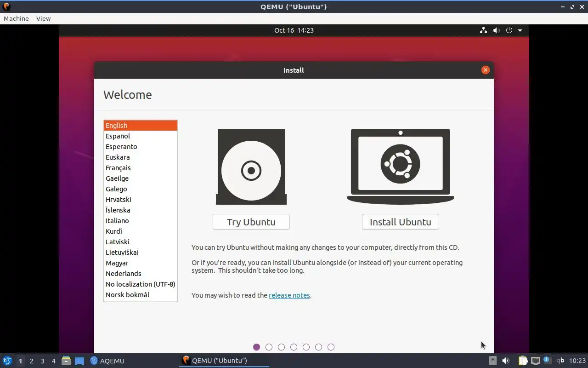Viewport: 588px width, 368px height.
Task: Open the clipboard notes tray icon
Action: click(523, 361)
